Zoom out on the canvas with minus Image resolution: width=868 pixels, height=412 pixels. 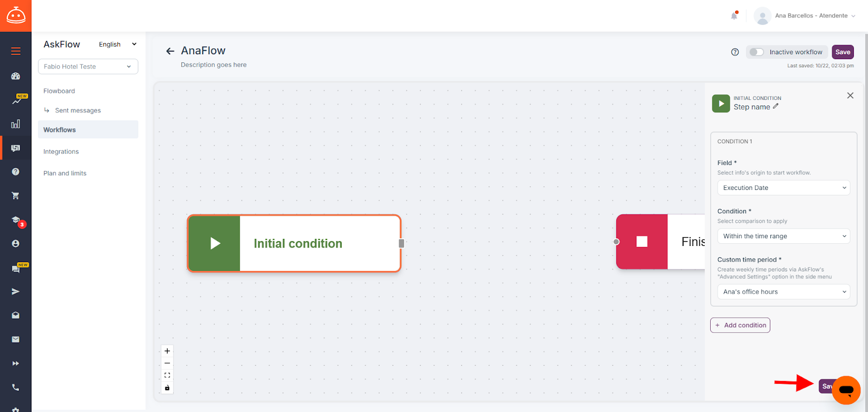click(x=167, y=363)
